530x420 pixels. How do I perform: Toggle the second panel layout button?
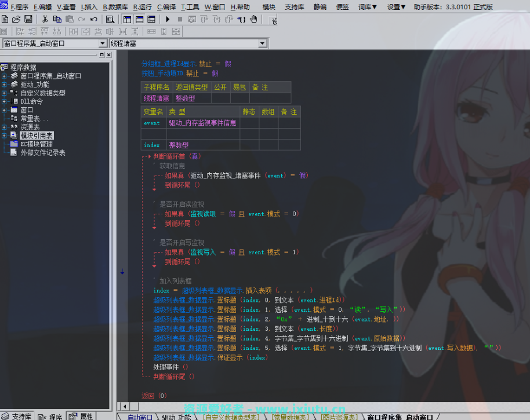[139, 19]
